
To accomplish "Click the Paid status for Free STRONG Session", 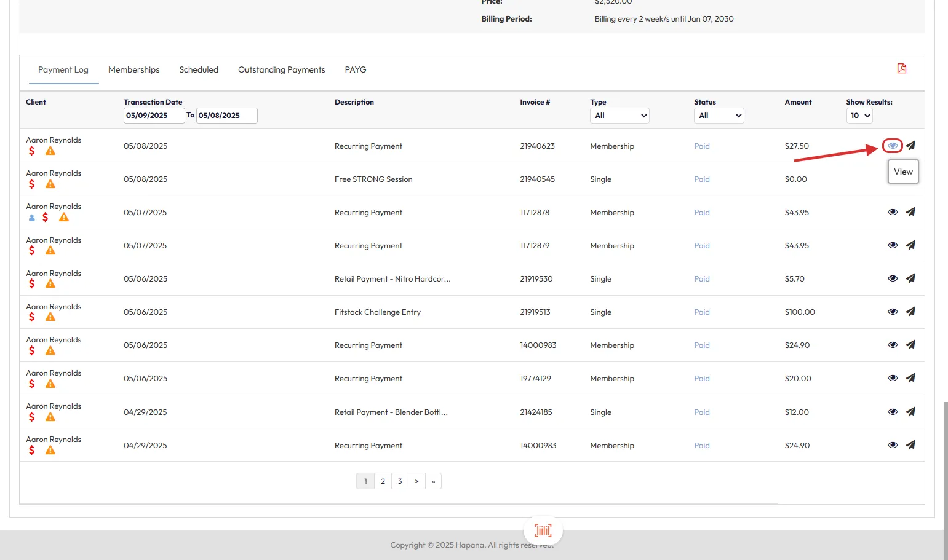I will tap(701, 179).
